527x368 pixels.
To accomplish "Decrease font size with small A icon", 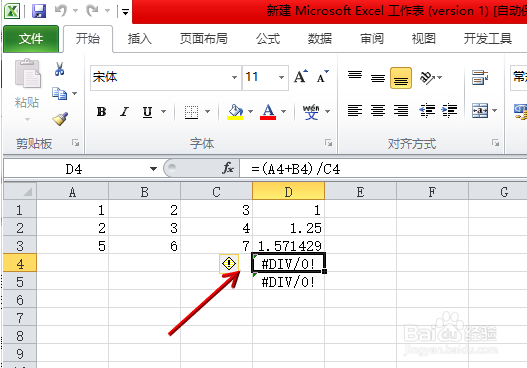I will (322, 77).
